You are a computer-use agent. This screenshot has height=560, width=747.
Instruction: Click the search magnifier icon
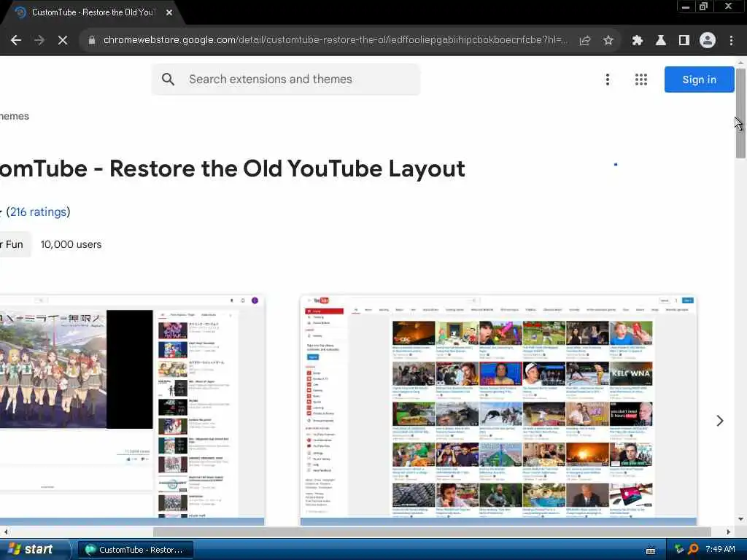coord(168,79)
